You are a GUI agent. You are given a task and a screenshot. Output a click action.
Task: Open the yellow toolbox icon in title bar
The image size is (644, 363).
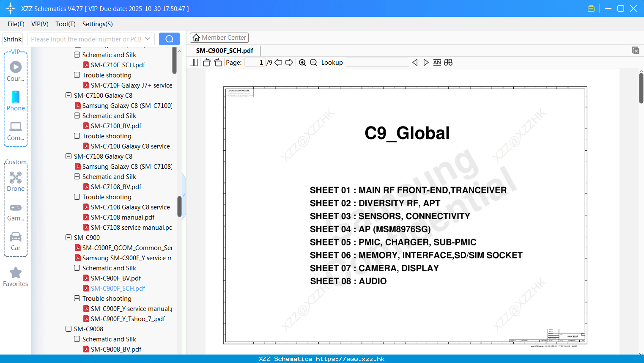click(x=591, y=8)
